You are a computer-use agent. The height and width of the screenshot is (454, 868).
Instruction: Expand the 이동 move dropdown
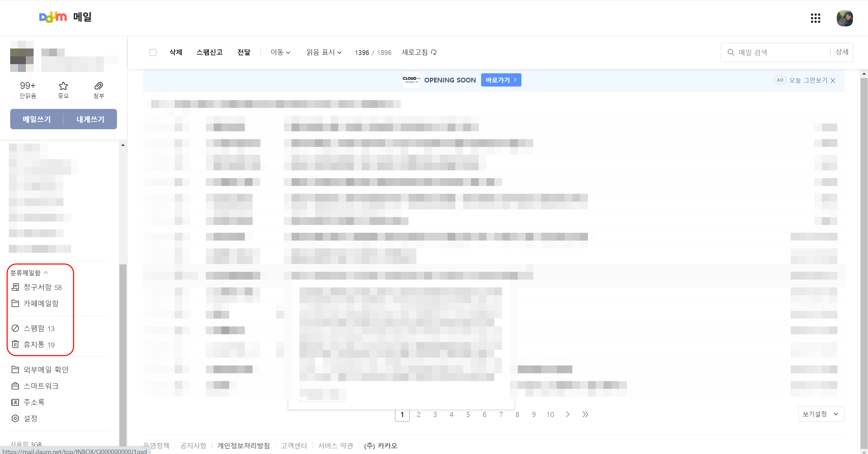click(280, 52)
